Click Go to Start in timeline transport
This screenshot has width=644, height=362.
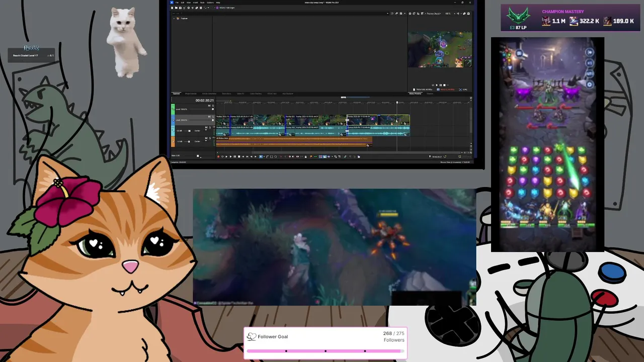pyautogui.click(x=243, y=156)
